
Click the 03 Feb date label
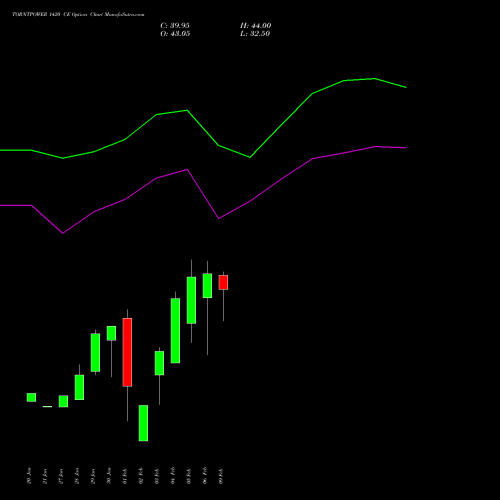(x=157, y=476)
